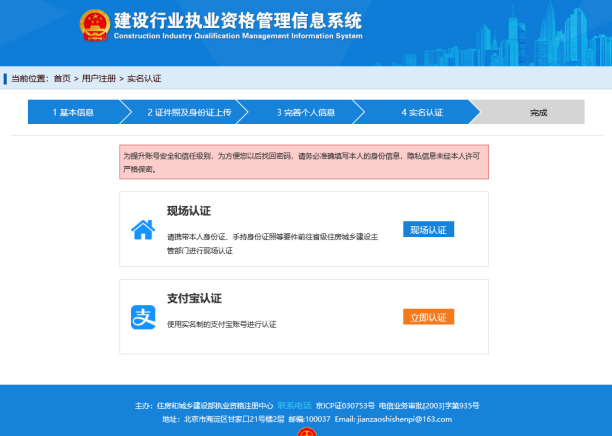Click the national emblem logo in header
612x436 pixels.
94,26
